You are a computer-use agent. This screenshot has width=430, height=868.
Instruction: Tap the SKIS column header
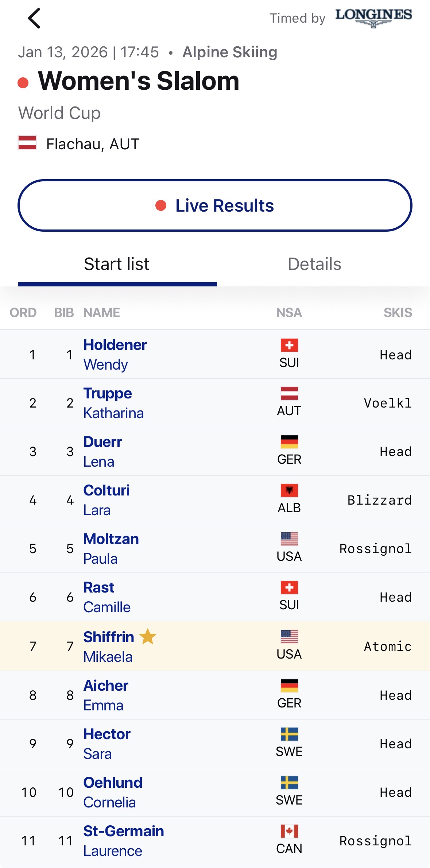[398, 313]
